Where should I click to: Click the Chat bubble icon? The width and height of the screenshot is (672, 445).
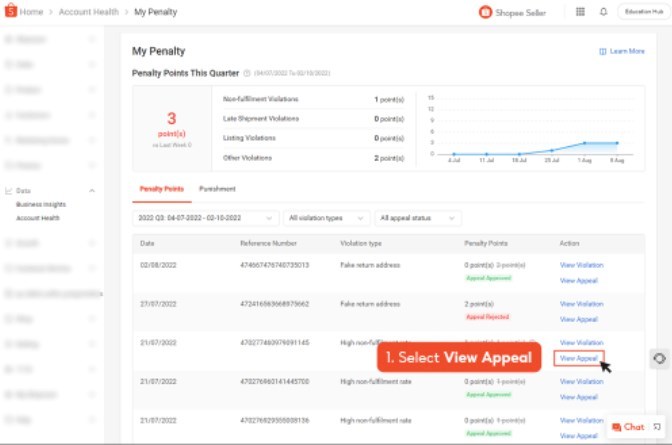(616, 427)
